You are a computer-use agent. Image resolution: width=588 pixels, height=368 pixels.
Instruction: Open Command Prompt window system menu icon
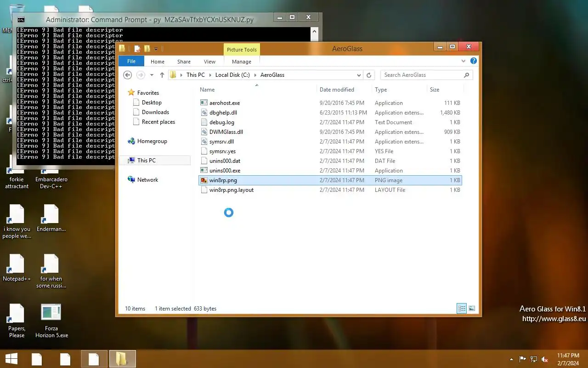(x=21, y=20)
